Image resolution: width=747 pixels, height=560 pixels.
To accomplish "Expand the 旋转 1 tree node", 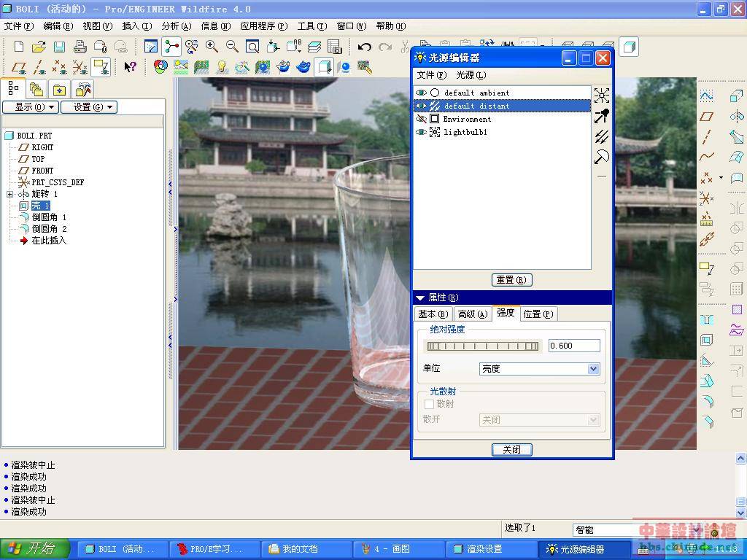I will point(9,194).
